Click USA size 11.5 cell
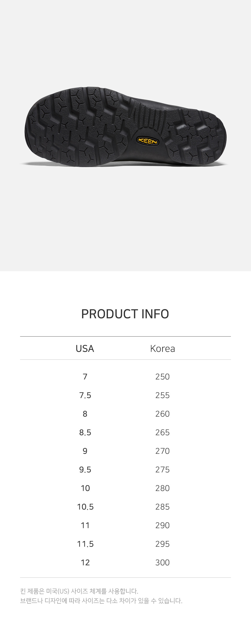Image resolution: width=251 pixels, height=644 pixels. [x=85, y=544]
